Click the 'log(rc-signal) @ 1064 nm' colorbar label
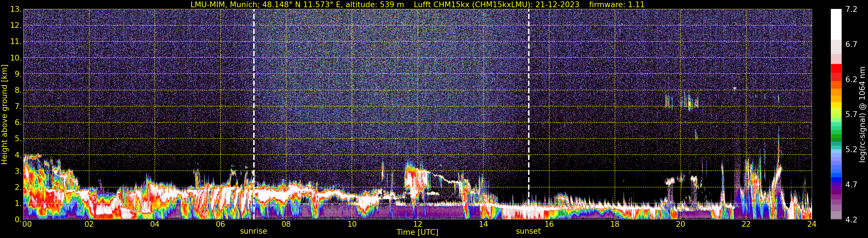The width and height of the screenshot is (868, 238). coord(863,114)
